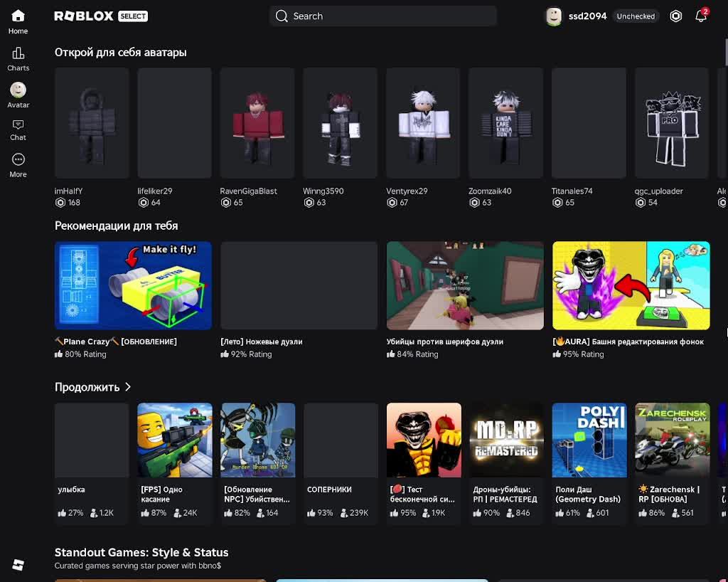Viewport: 728px width, 582px height.
Task: Click Рекомендации для тебя heading
Action: (116, 226)
